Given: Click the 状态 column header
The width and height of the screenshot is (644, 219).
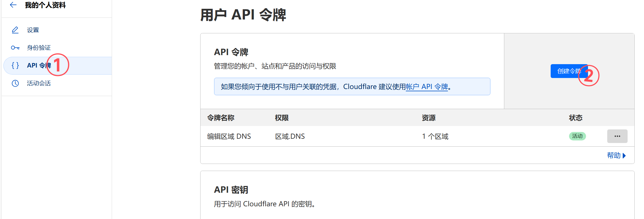Looking at the screenshot, I should [576, 118].
